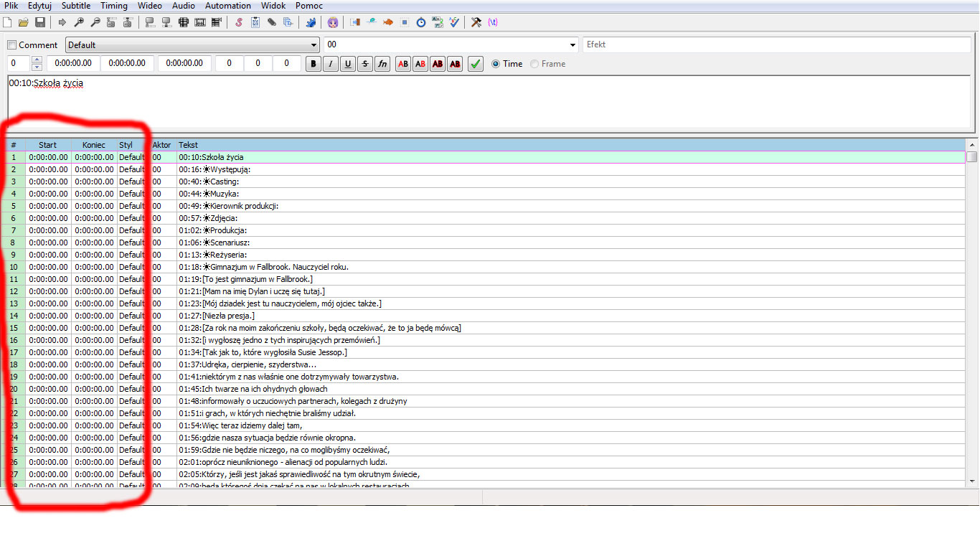
Task: Launch the Automation manager icon
Action: [x=311, y=22]
